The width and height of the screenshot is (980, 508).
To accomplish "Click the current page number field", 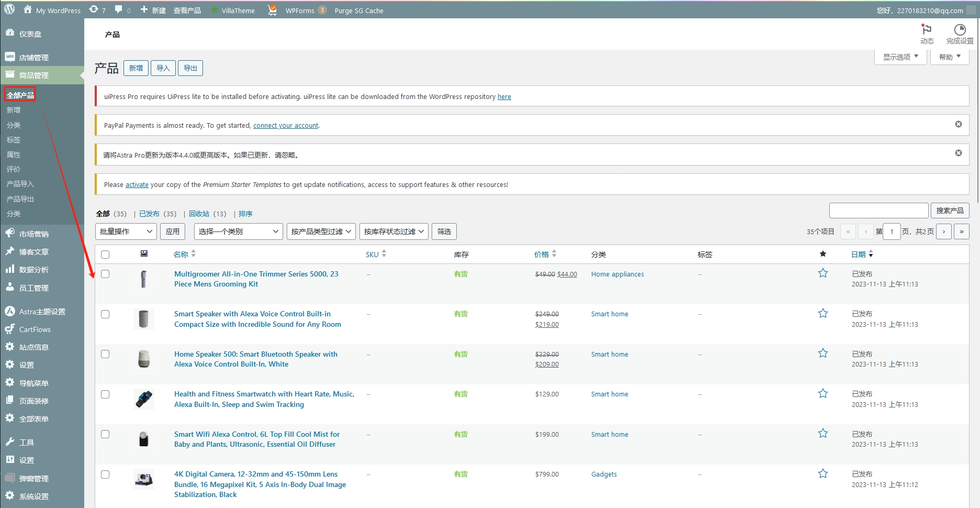I will (x=892, y=231).
